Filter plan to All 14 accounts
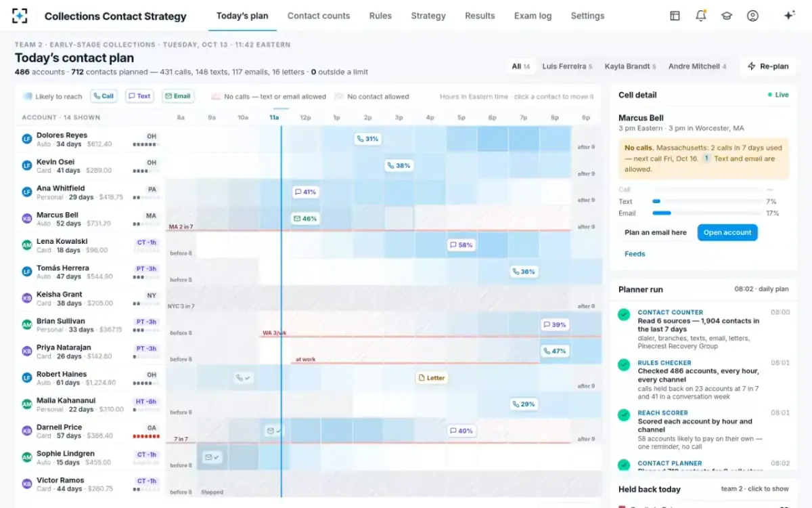This screenshot has width=812, height=508. coord(520,66)
